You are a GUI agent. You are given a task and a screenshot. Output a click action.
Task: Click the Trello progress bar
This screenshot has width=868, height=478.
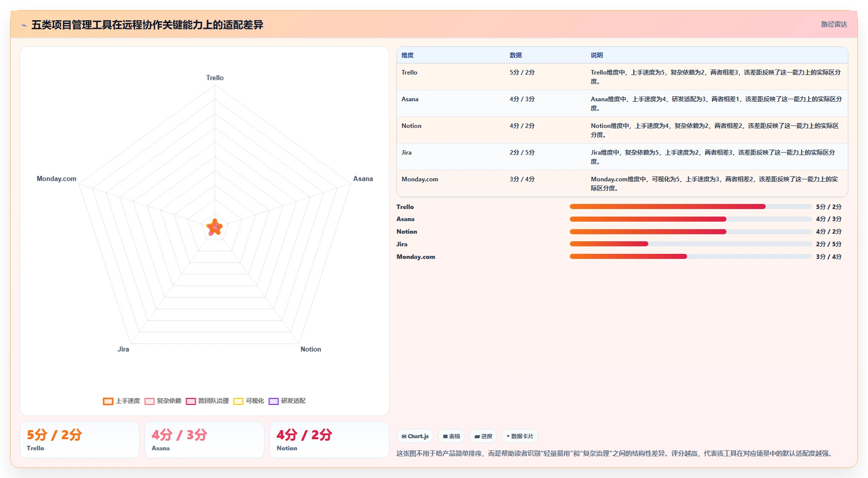[x=691, y=207]
